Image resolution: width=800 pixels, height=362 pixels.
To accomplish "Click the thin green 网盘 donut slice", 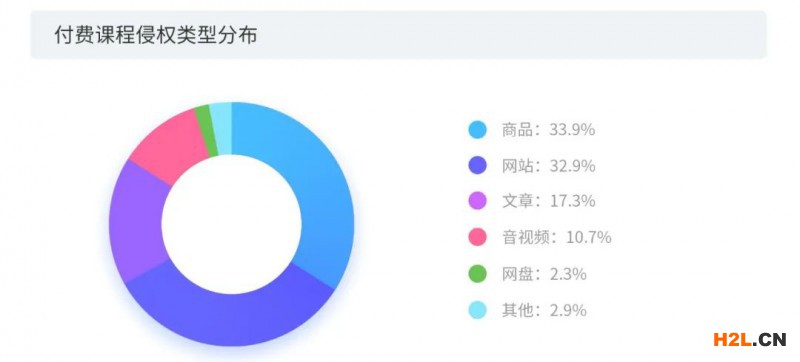I will point(206,131).
